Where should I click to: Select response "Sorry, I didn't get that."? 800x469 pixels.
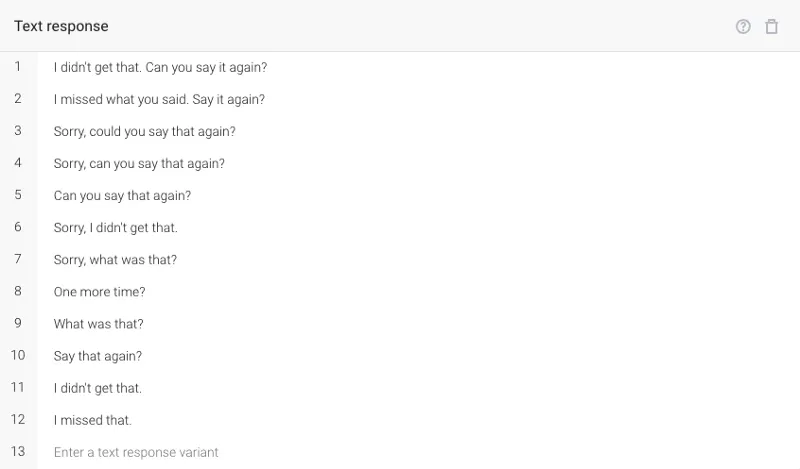(115, 228)
